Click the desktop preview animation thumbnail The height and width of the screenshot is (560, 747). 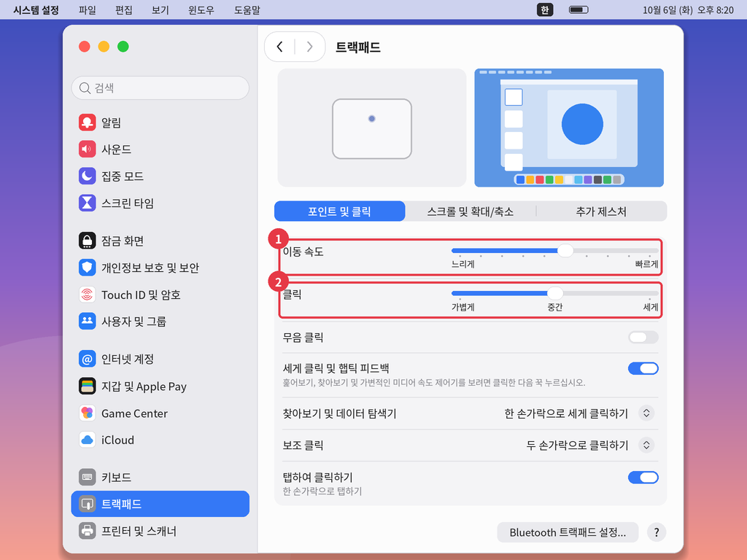click(569, 128)
